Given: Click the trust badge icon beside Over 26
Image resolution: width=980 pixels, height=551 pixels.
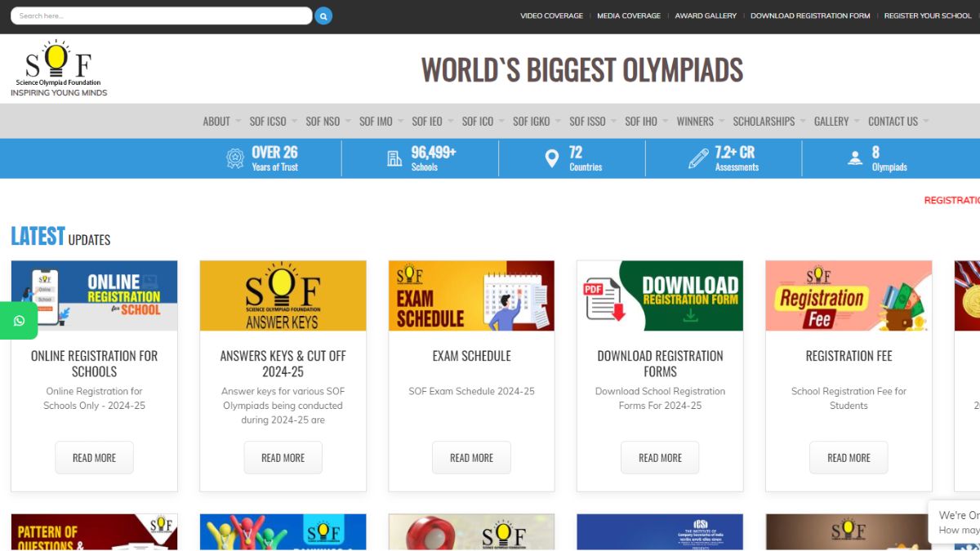Looking at the screenshot, I should (235, 158).
